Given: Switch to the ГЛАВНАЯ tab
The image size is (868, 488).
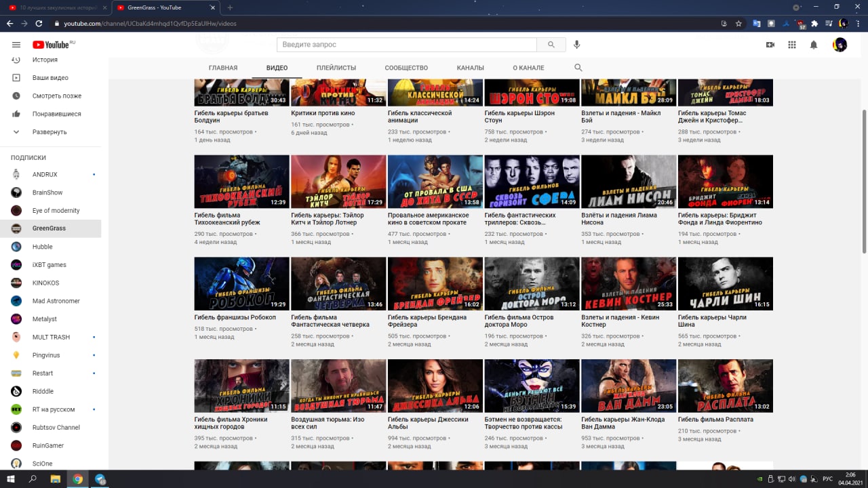Looking at the screenshot, I should 223,68.
